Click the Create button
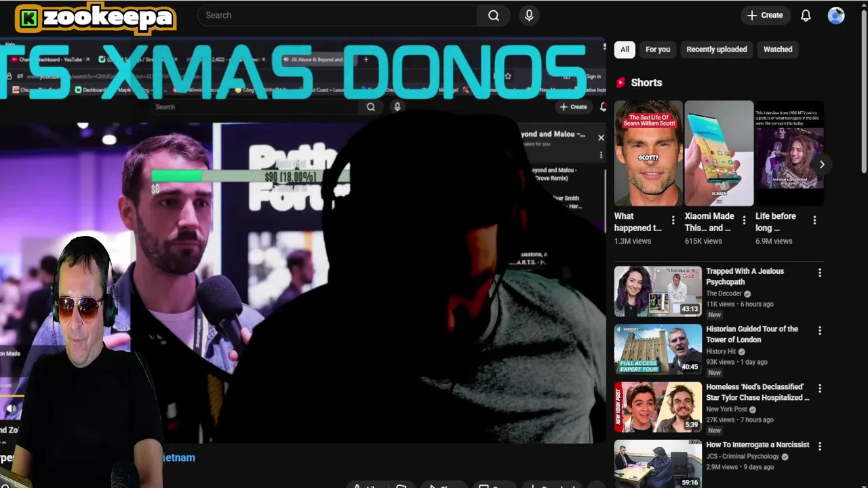This screenshot has width=868, height=488. (765, 16)
